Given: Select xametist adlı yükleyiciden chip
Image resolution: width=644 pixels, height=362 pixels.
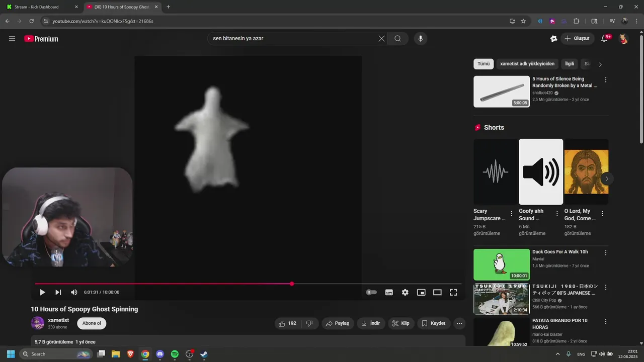Looking at the screenshot, I should coord(527,64).
